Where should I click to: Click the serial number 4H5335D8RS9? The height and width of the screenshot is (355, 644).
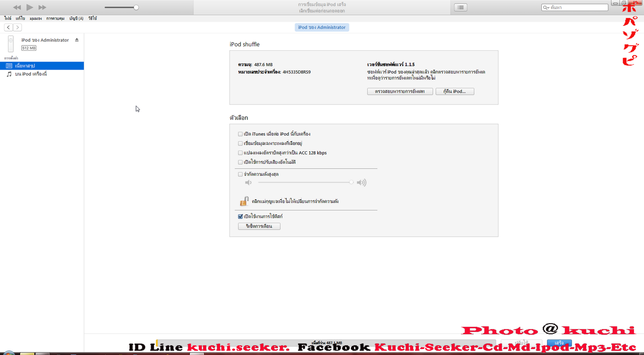pos(297,72)
